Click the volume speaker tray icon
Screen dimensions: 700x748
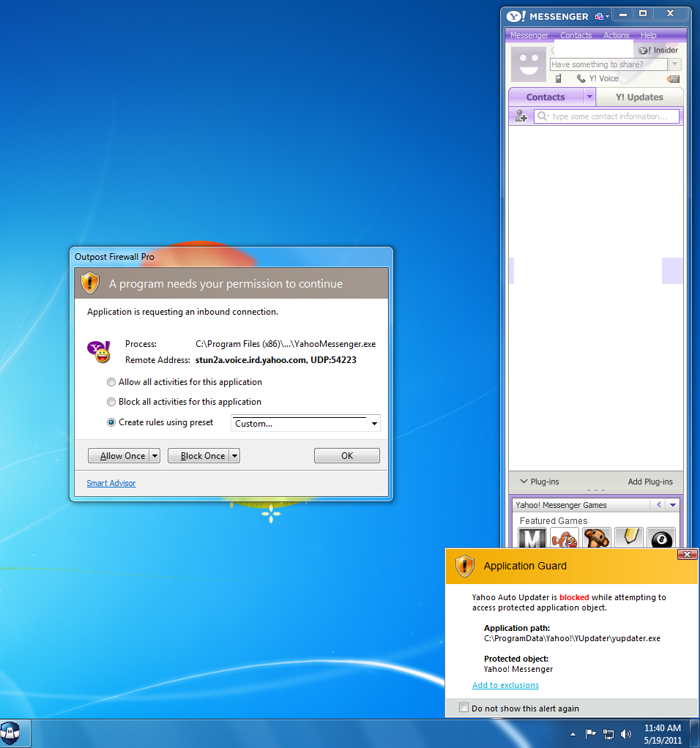[625, 734]
